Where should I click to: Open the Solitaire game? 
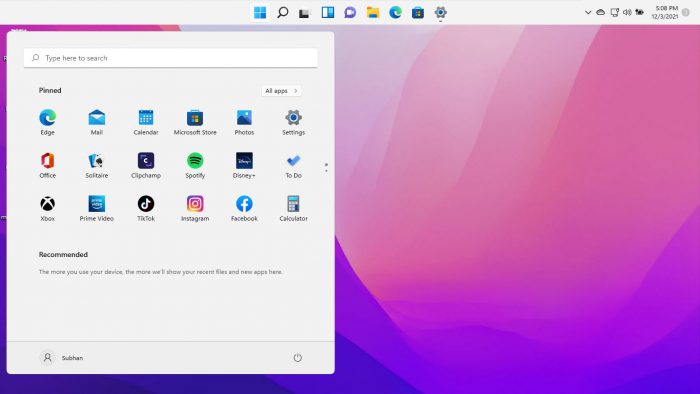coord(97,165)
